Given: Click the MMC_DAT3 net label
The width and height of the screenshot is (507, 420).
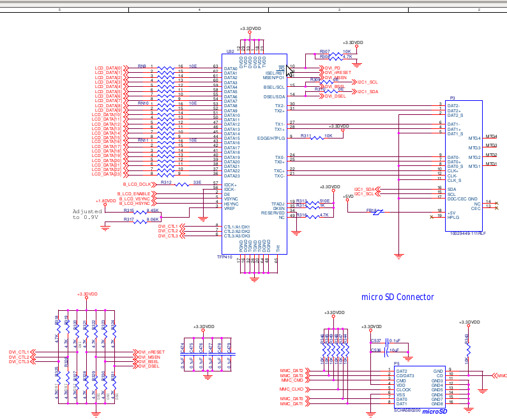Looking at the screenshot, I should click(292, 376).
